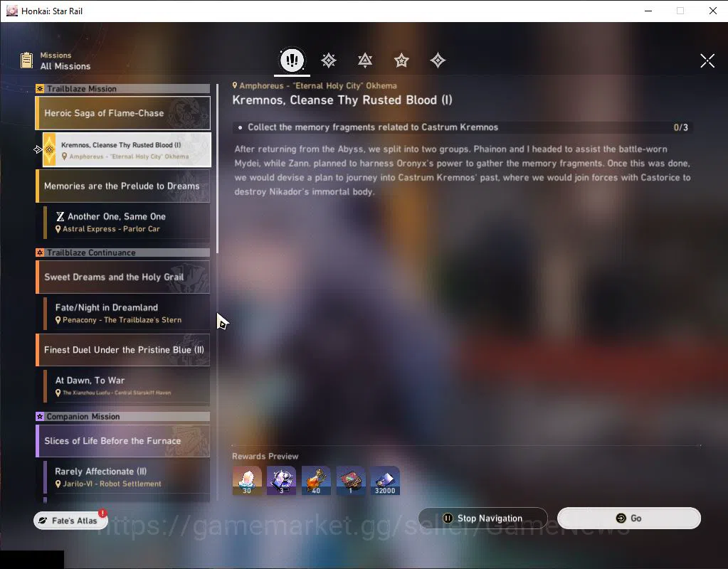Click the mission list scrollbar

pyautogui.click(x=217, y=168)
